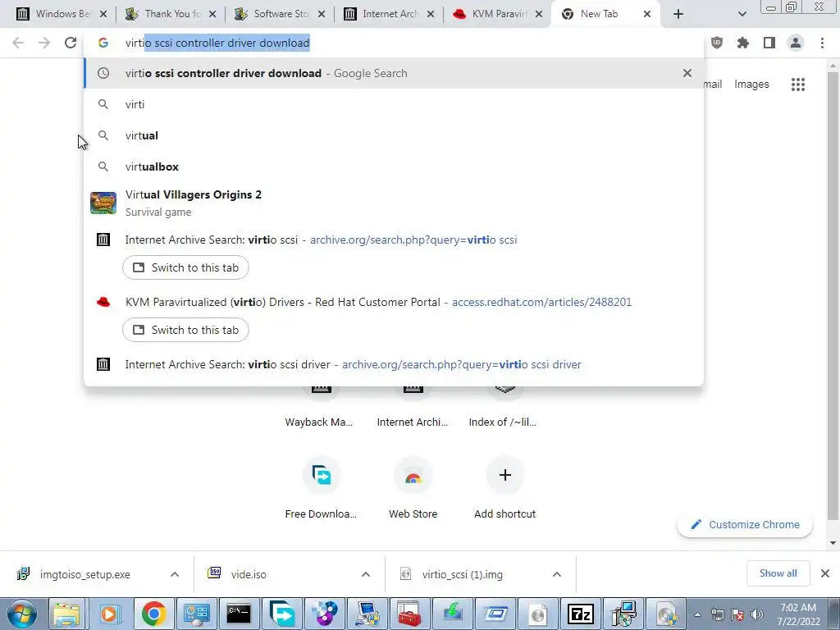
Task: Switch to tab for KVM Paravirtualized Drivers
Action: [x=185, y=330]
